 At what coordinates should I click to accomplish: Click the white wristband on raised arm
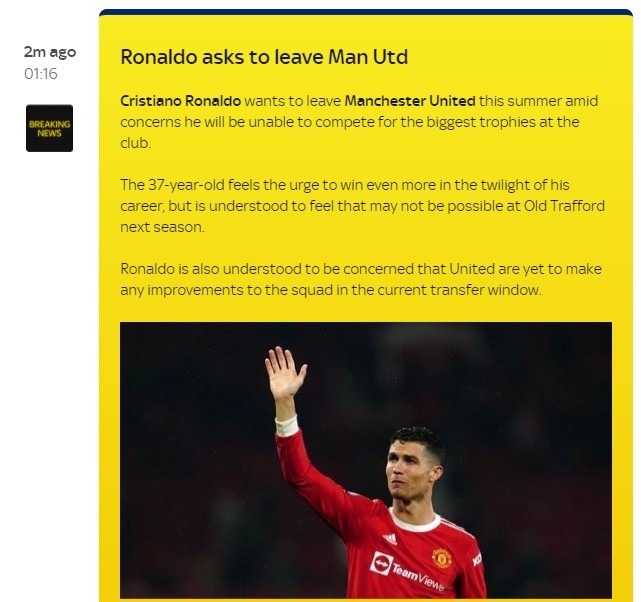pyautogui.click(x=287, y=425)
